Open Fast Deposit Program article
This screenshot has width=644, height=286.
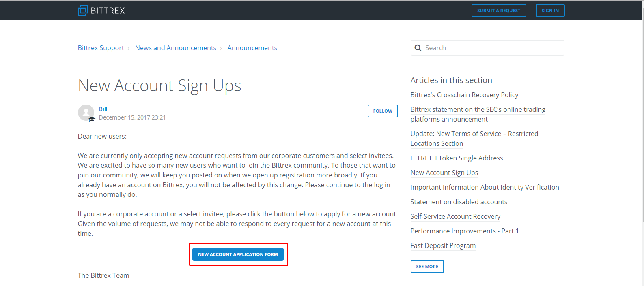[443, 245]
